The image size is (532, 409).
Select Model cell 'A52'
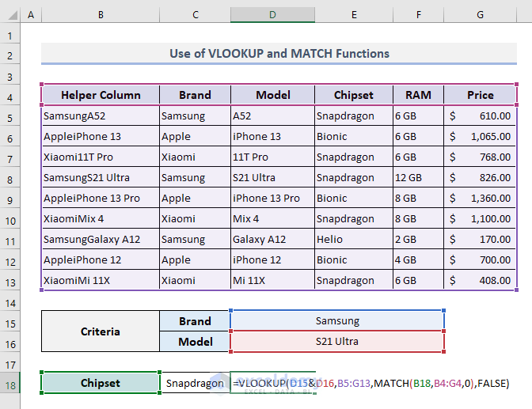273,116
